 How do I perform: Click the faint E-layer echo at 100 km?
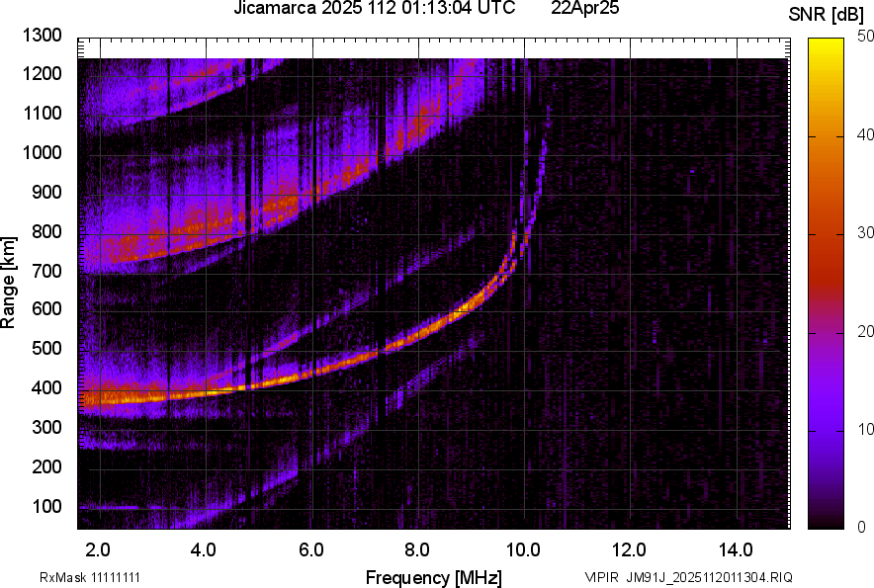coord(109,507)
